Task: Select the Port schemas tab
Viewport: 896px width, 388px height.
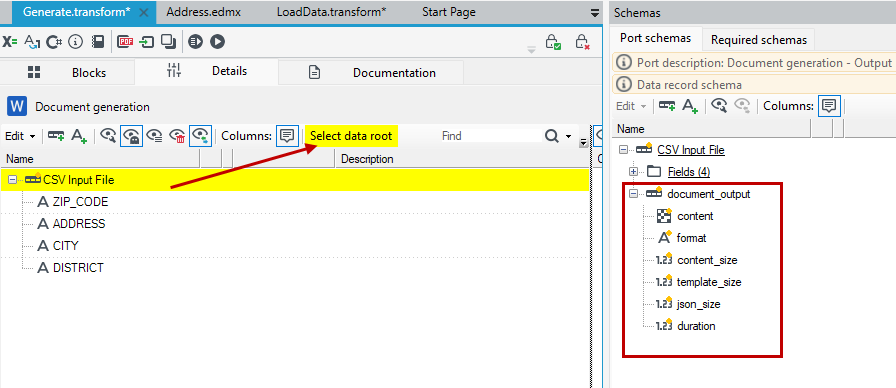Action: click(x=655, y=38)
